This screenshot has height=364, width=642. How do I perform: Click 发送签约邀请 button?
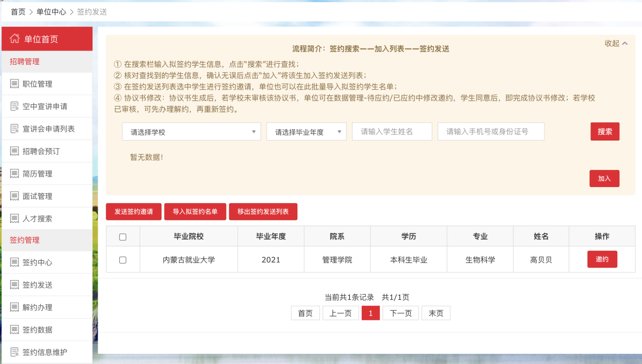134,212
